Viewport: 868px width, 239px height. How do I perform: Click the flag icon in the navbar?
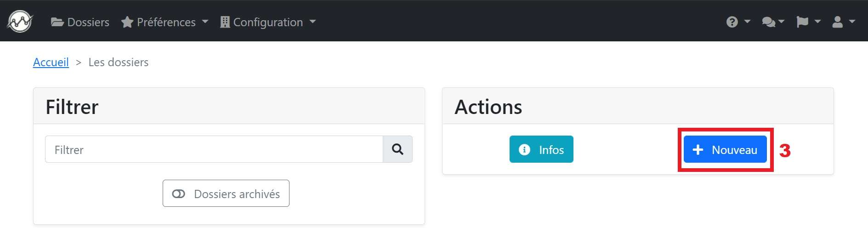[802, 22]
